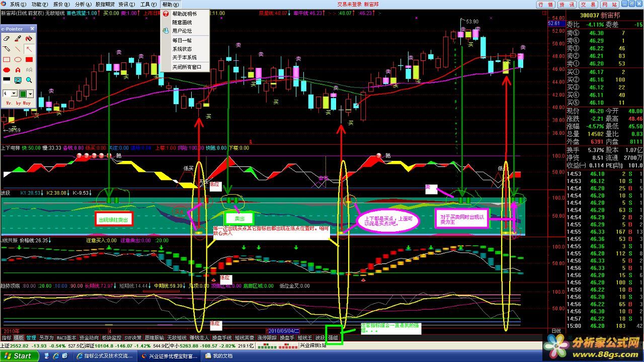The height and width of the screenshot is (362, 644).
Task: Switch to the 强组 indicator tab
Action: [x=333, y=338]
